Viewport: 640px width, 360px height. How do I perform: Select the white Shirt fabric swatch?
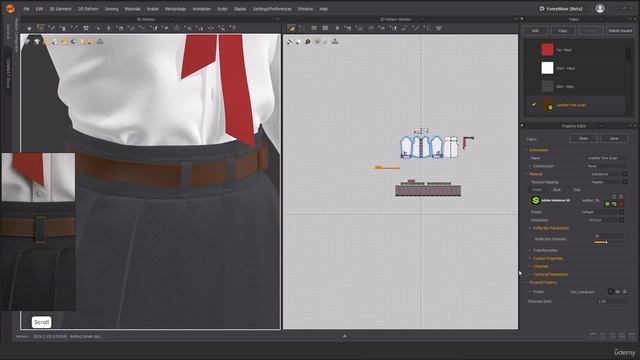[x=547, y=68]
